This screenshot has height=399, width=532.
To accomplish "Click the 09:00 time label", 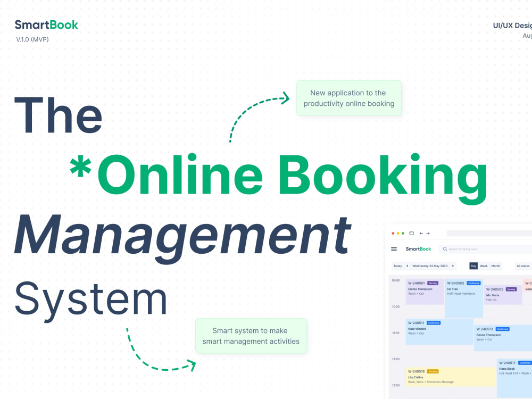I will click(396, 280).
